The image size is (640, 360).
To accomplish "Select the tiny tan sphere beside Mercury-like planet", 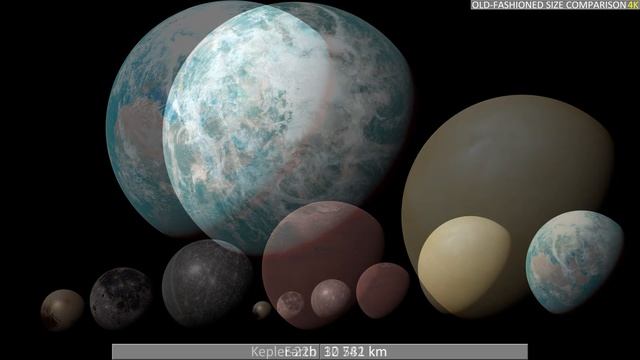I will (262, 310).
